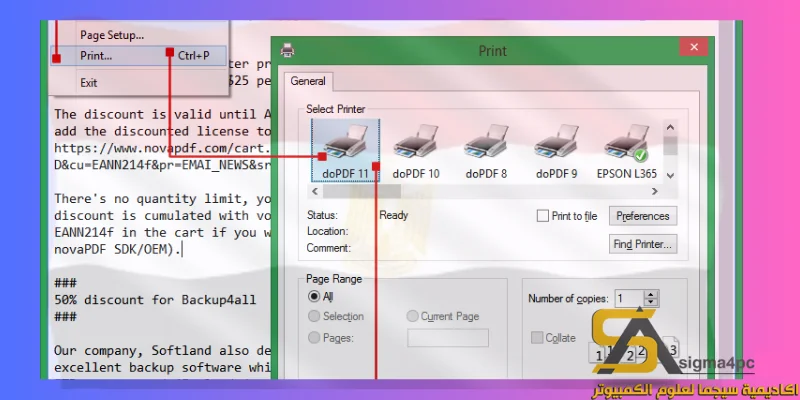Click printer list vertical scroll down arrow

click(670, 175)
